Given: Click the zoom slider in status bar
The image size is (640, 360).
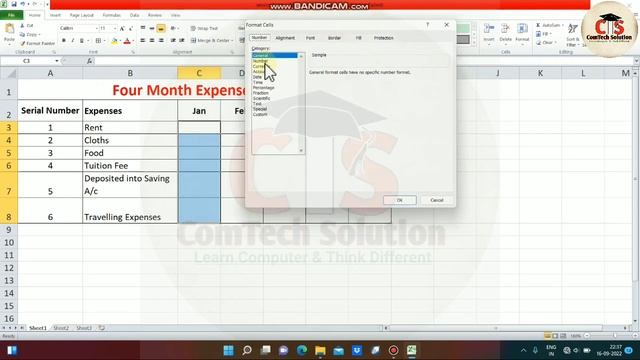Looking at the screenshot, I should pyautogui.click(x=615, y=336).
